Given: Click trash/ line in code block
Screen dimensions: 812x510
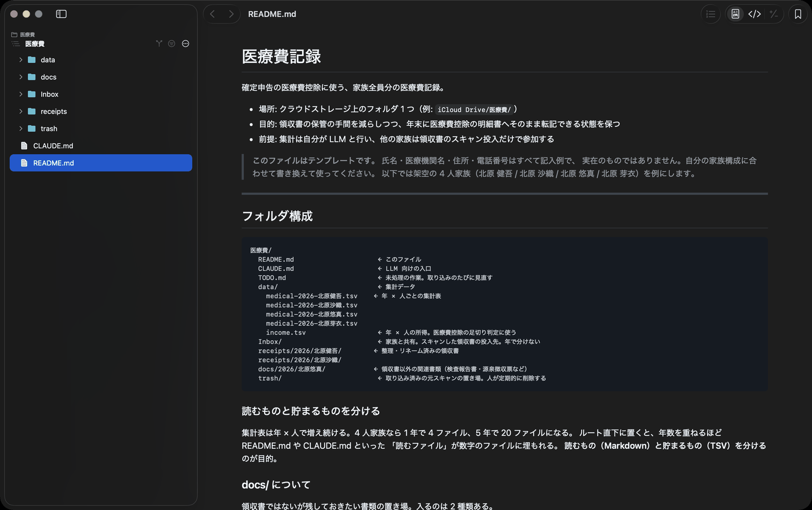Looking at the screenshot, I should pos(270,378).
